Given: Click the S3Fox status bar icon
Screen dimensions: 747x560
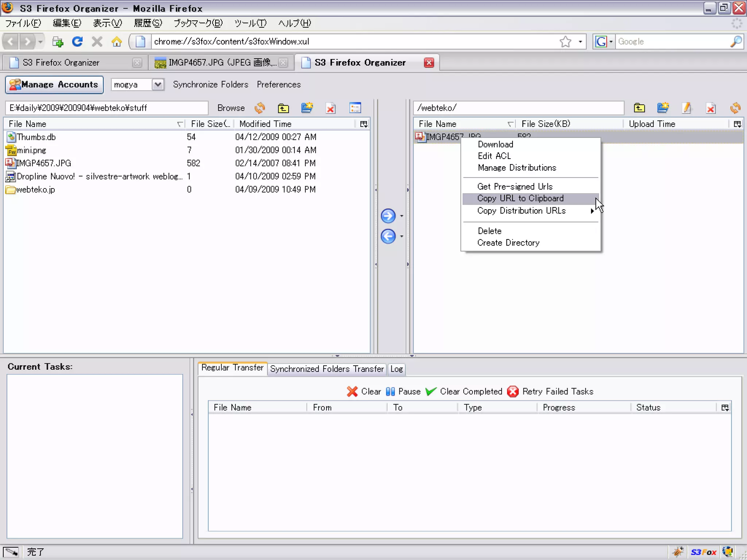Looking at the screenshot, I should click(703, 552).
